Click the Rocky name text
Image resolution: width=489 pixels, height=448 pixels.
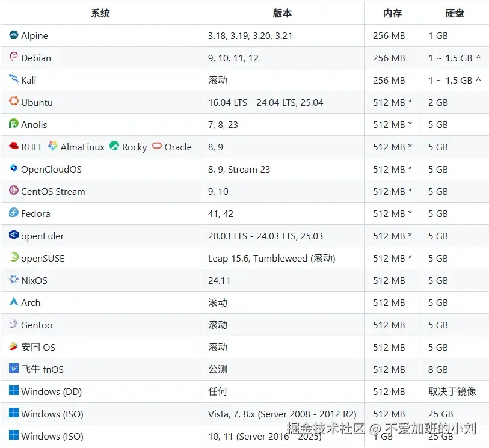click(134, 147)
